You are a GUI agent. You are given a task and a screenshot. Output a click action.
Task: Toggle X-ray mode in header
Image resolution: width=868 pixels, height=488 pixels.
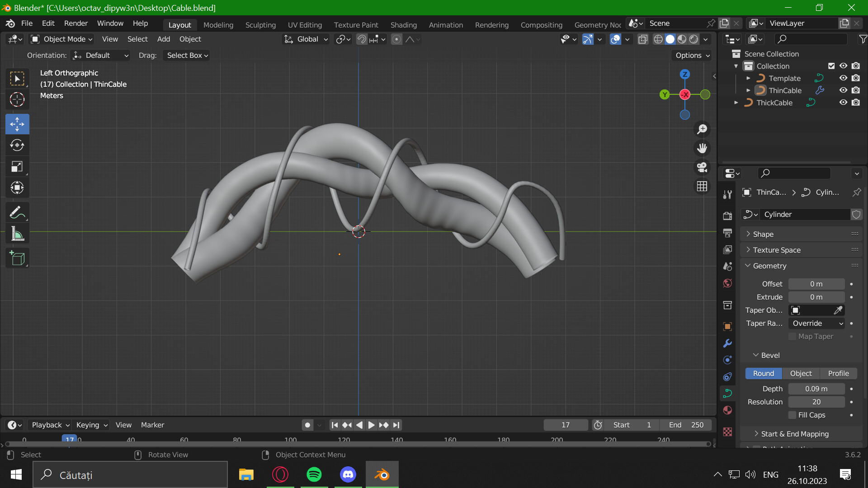click(x=643, y=39)
